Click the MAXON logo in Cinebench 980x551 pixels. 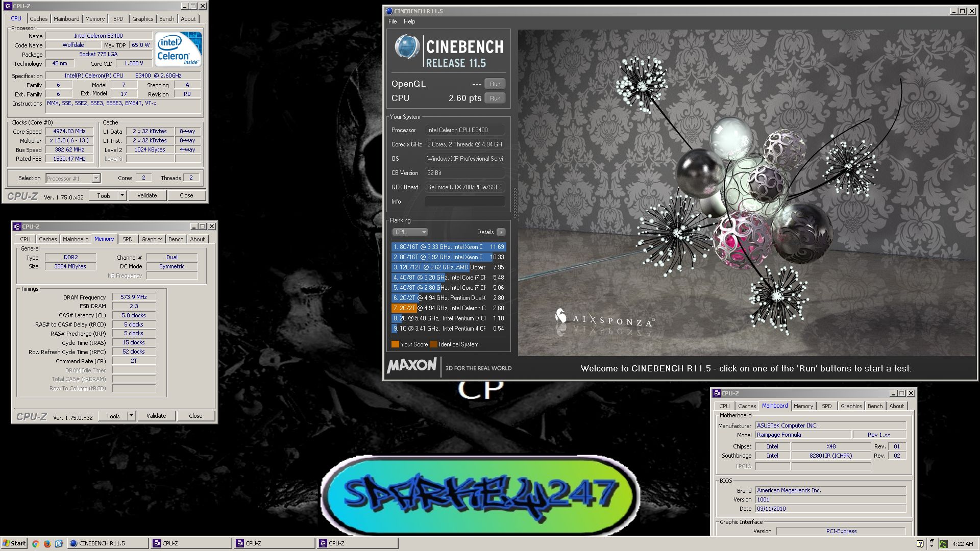click(x=411, y=366)
